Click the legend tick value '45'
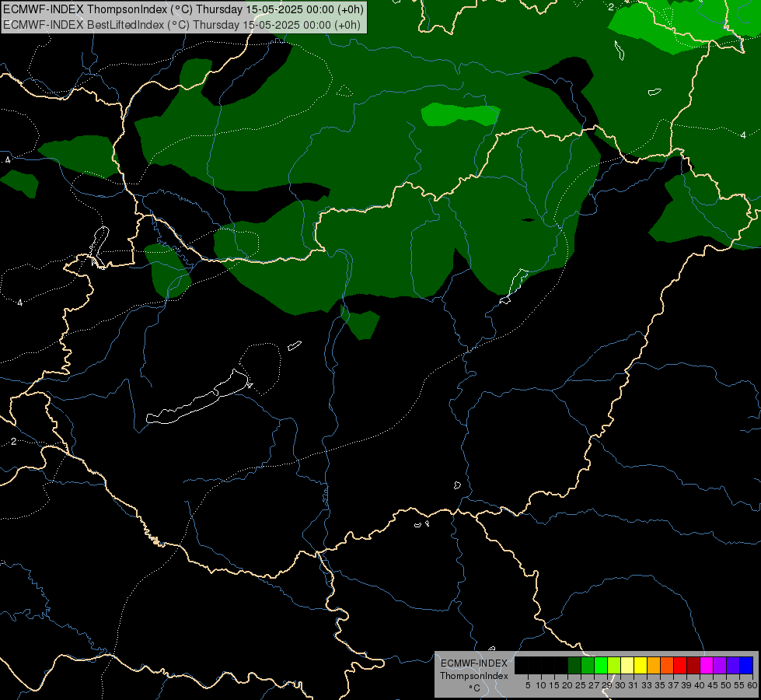 pyautogui.click(x=713, y=685)
